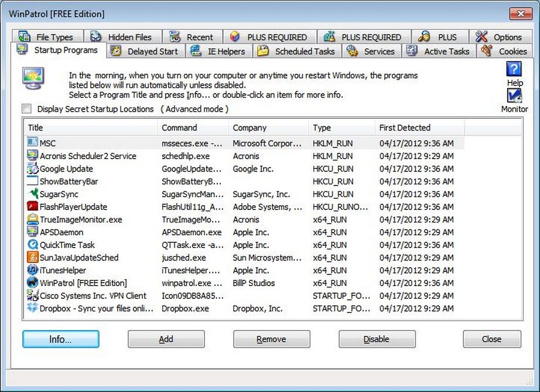Click the IE Helpers globe icon
The width and height of the screenshot is (540, 392).
click(196, 50)
